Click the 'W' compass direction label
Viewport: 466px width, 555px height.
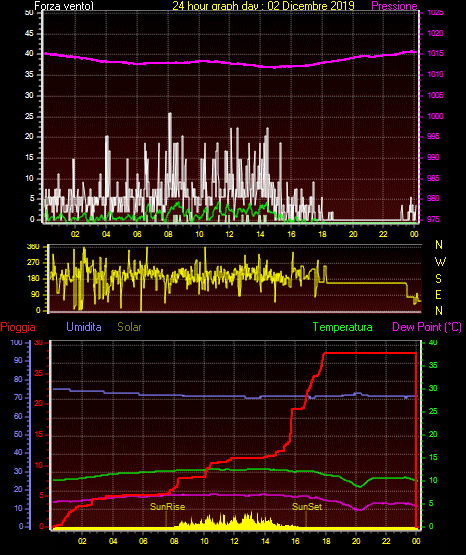click(x=440, y=262)
